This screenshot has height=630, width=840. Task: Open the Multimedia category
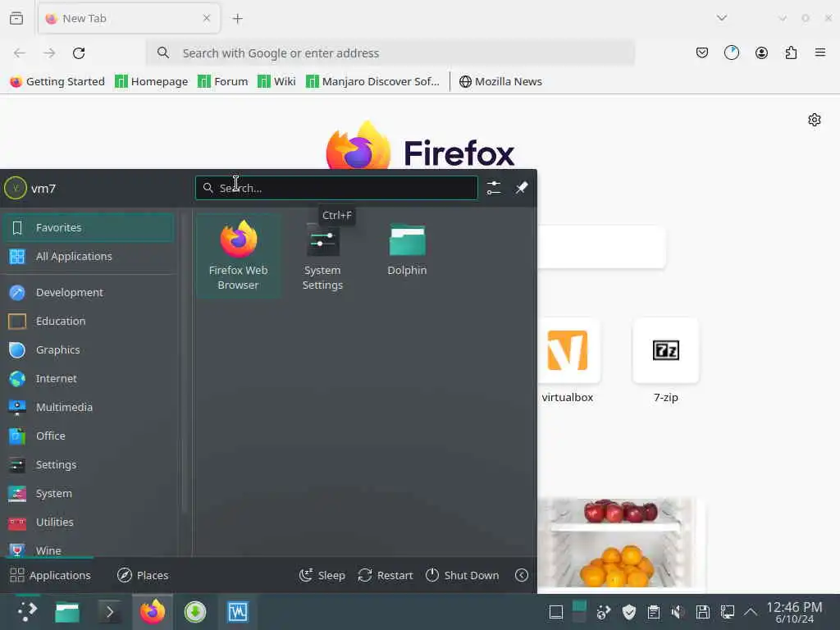88,407
